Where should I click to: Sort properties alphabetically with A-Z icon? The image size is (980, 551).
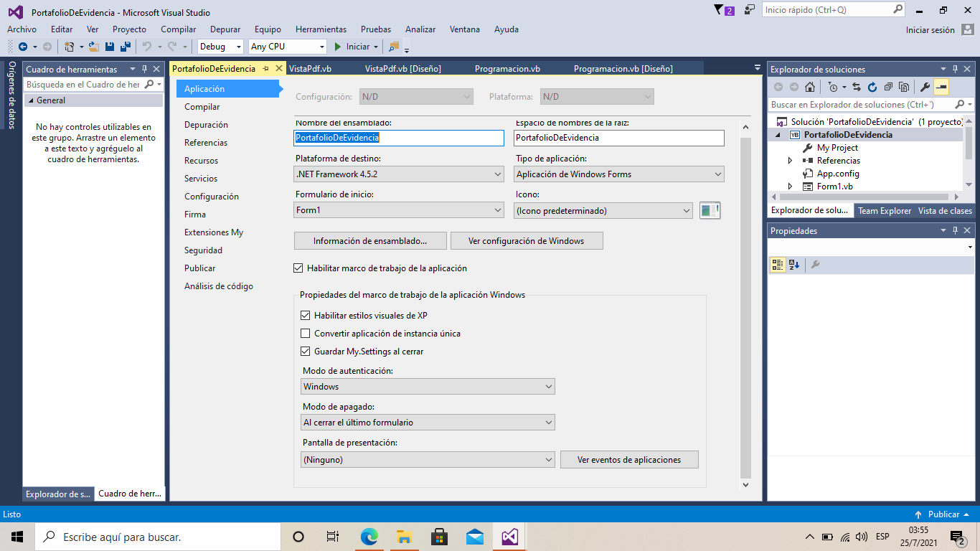coord(794,265)
